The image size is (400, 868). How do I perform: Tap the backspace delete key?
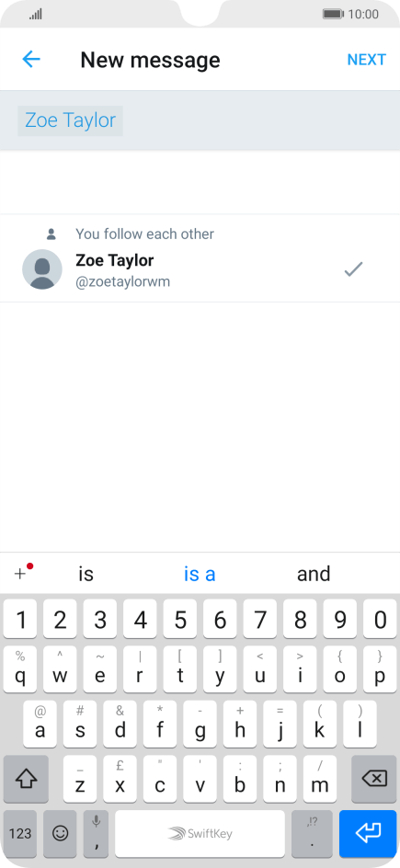[x=374, y=779]
